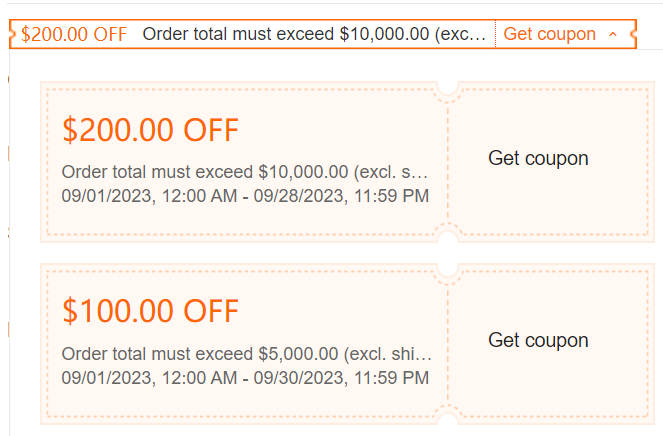
Task: Click the dashed divider in the $100 coupon
Action: pos(448,342)
